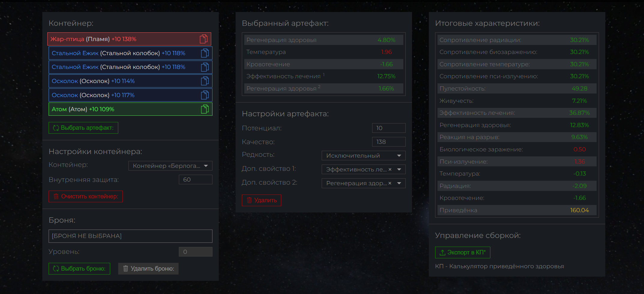Click Сопротивление пси-излучению 30.21% row
Image resolution: width=644 pixels, height=294 pixels.
coord(517,76)
